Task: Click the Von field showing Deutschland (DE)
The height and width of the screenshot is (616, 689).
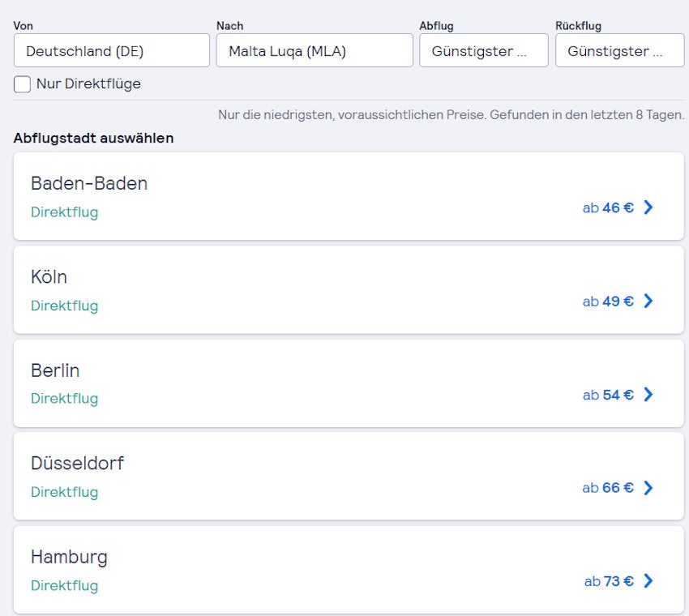Action: coord(112,51)
